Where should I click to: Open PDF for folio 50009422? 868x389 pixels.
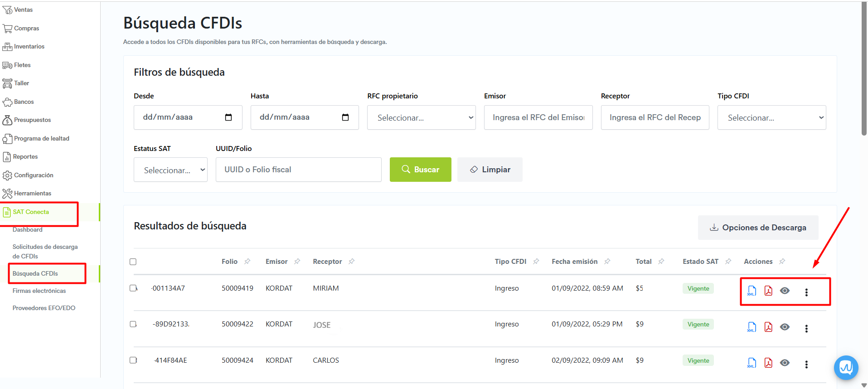pos(768,327)
